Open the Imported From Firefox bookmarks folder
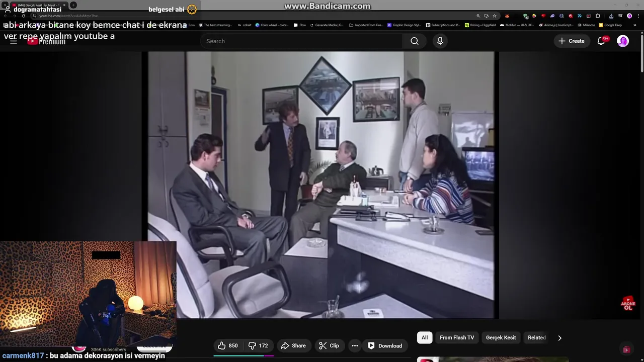The width and height of the screenshot is (644, 362). 365,25
